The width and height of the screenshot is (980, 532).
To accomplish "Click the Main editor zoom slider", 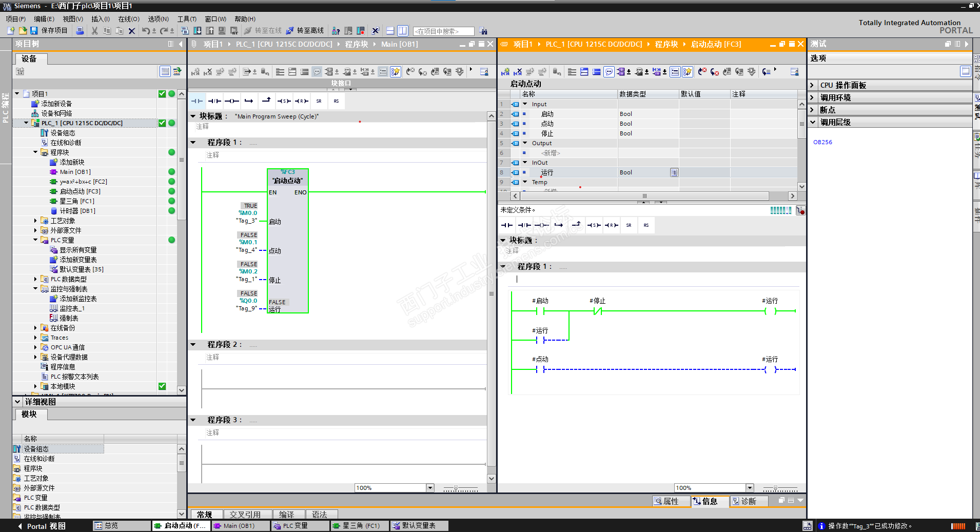I will (x=456, y=488).
